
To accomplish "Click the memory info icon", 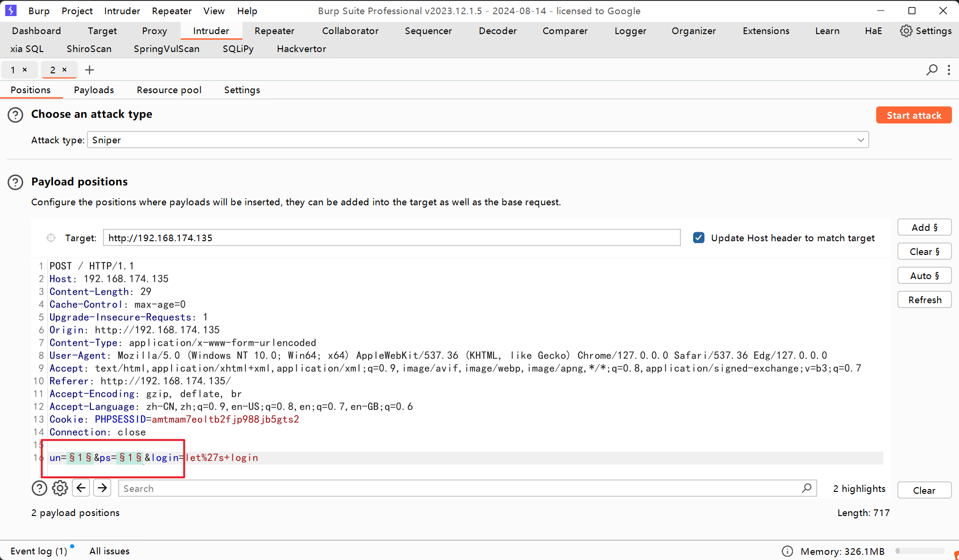I will 787,551.
